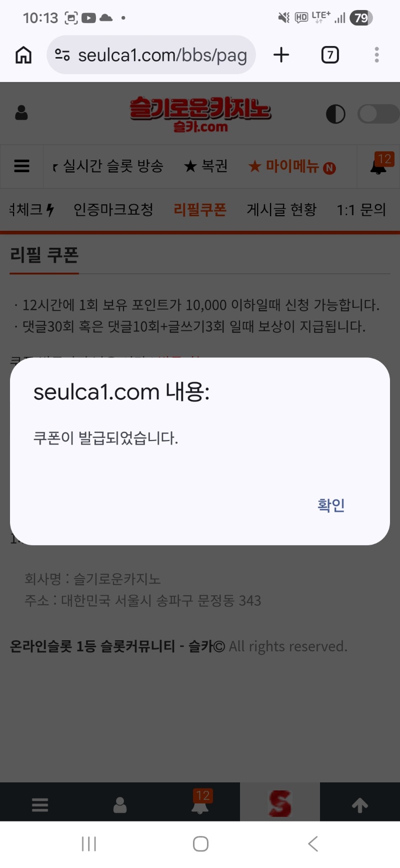Open the tab switcher showing 7 tabs
The image size is (400, 868).
coord(330,55)
